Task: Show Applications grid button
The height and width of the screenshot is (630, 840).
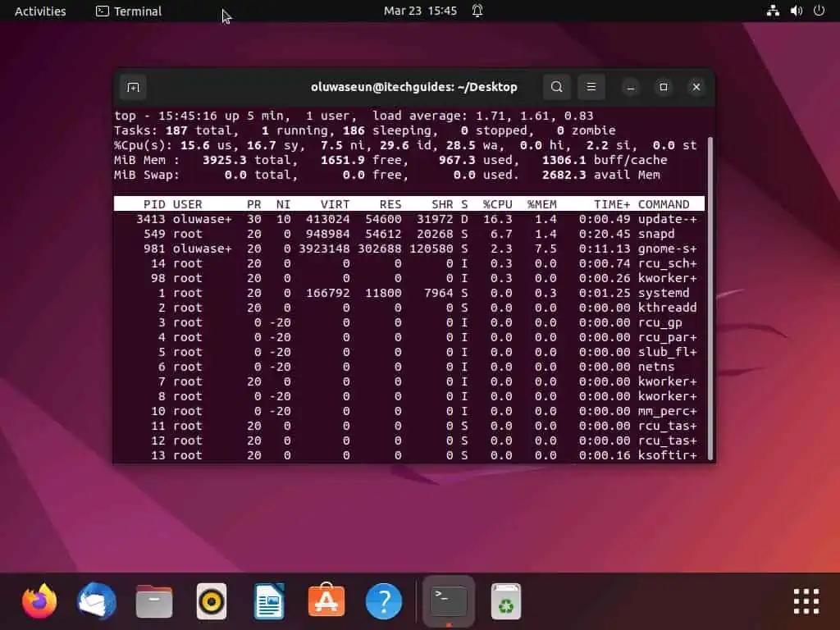Action: (x=806, y=601)
